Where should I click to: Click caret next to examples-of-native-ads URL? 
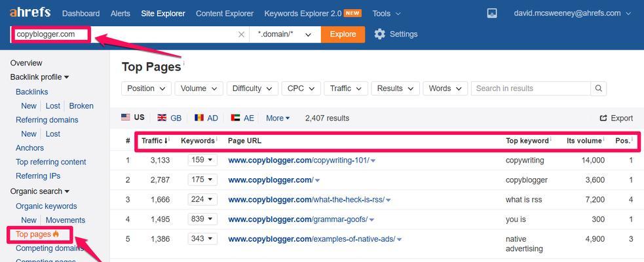(399, 240)
